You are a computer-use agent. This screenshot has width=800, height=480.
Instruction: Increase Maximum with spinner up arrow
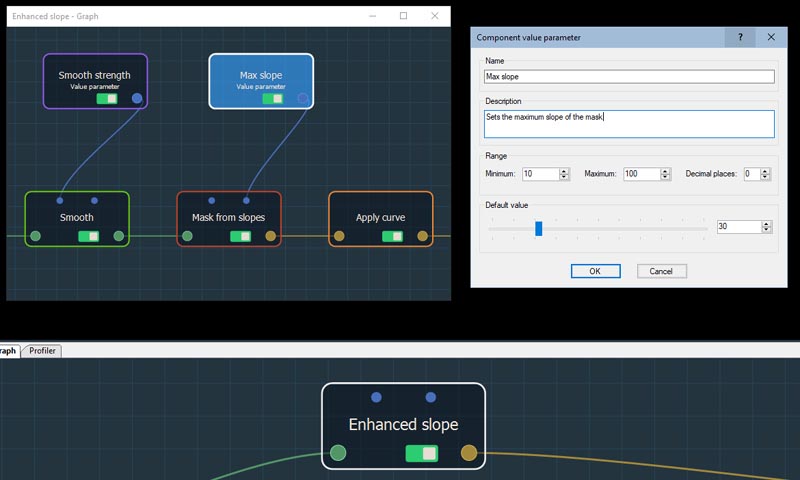pos(665,171)
